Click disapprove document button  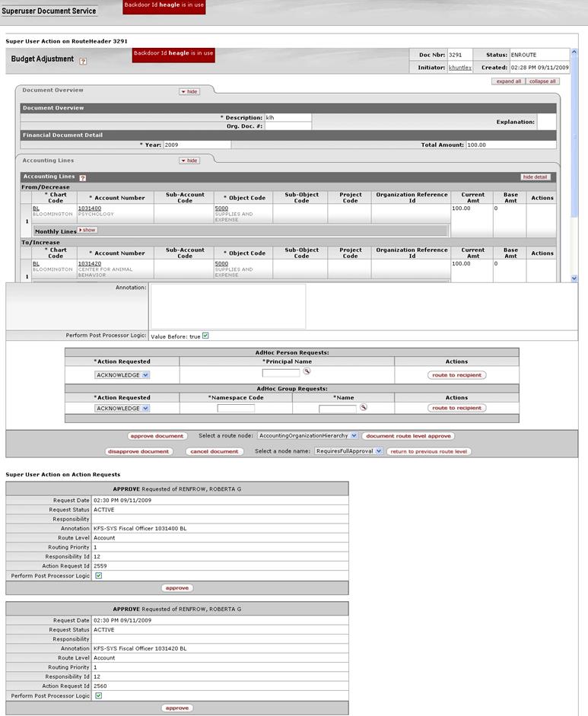138,452
